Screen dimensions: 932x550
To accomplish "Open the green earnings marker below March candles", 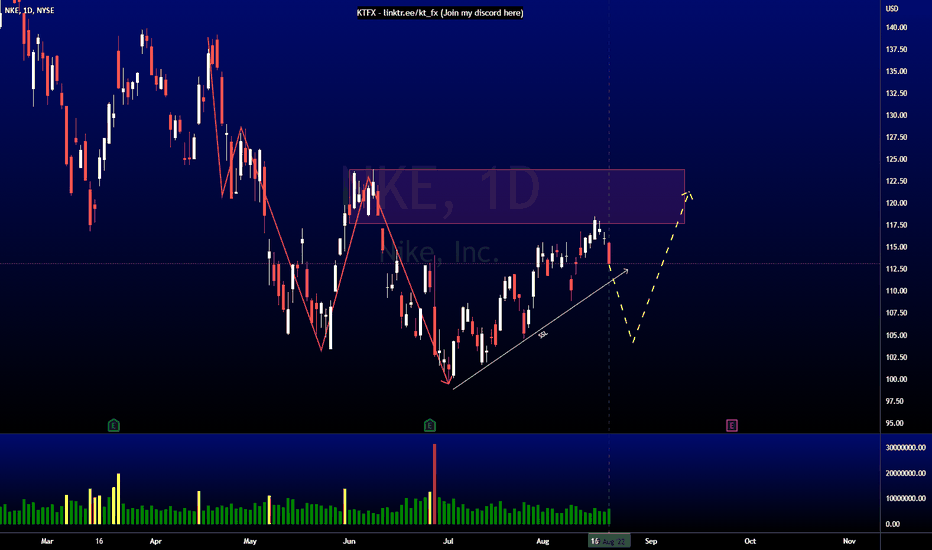I will click(114, 425).
